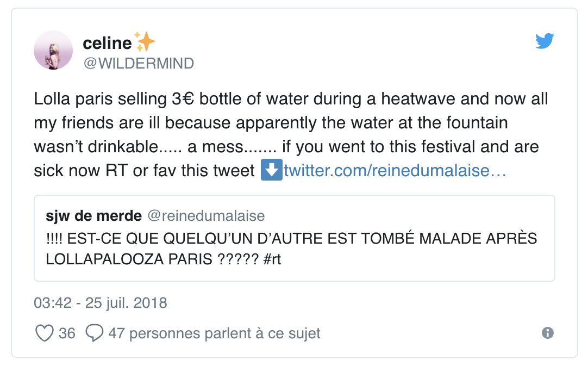This screenshot has height=372, width=588.
Task: Open "47 personnes parlent à ce sujet"
Action: coord(215,333)
